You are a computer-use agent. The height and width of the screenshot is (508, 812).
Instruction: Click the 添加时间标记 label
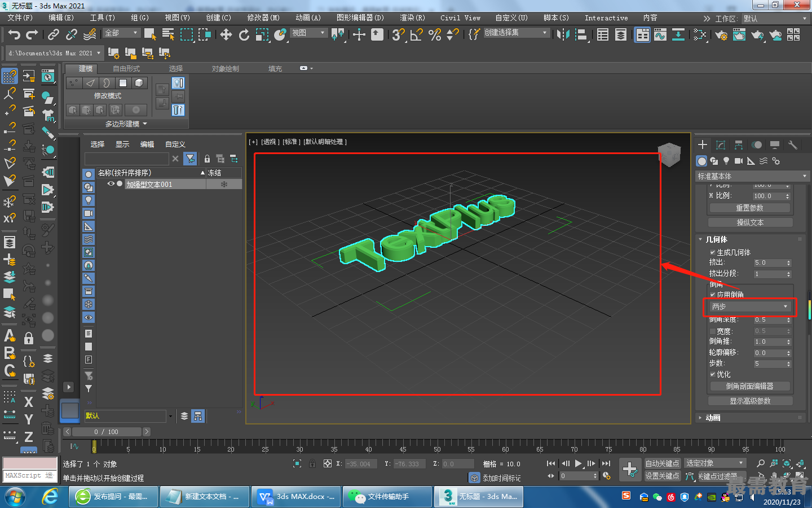pyautogui.click(x=502, y=478)
